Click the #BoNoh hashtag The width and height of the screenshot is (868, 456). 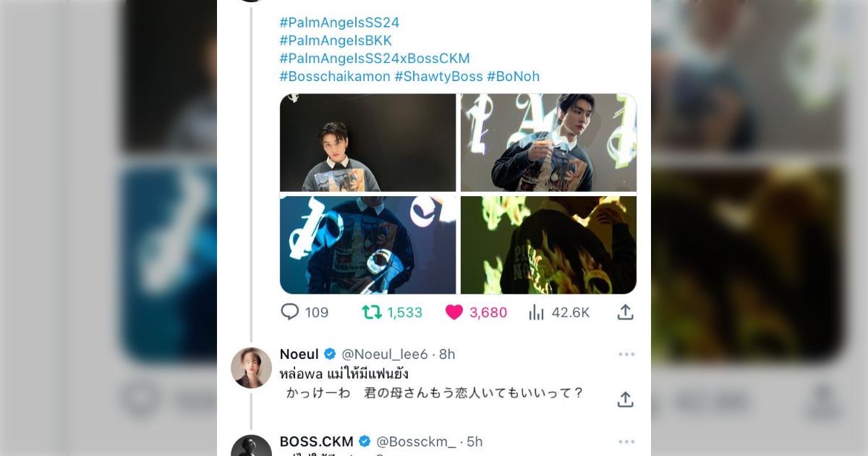[514, 77]
